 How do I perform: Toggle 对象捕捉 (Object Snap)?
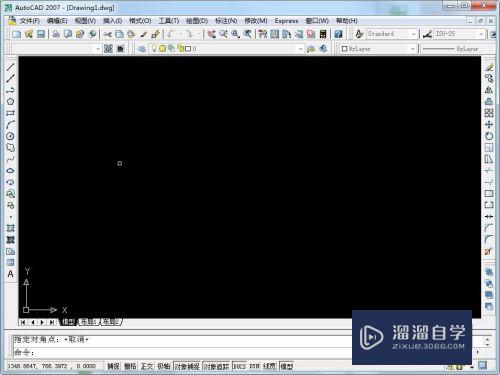[187, 366]
